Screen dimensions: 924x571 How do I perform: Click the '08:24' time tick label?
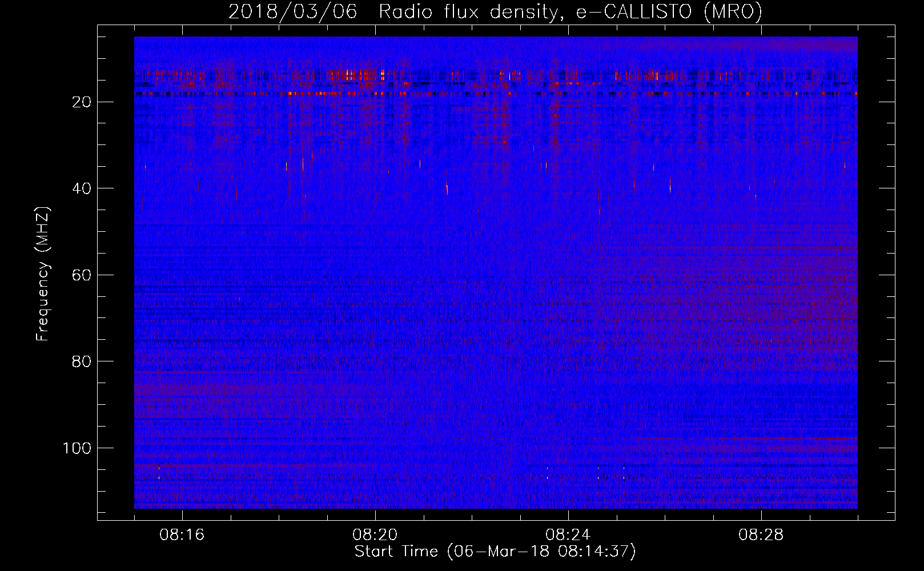(568, 535)
